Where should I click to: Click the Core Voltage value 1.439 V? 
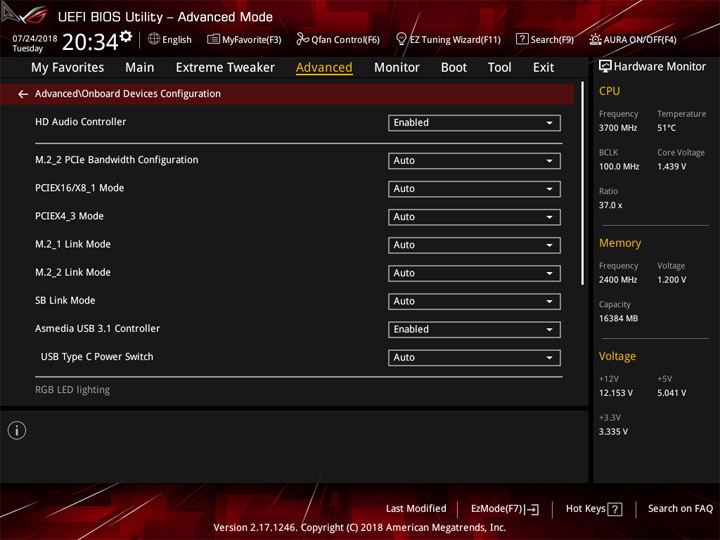pyautogui.click(x=672, y=167)
